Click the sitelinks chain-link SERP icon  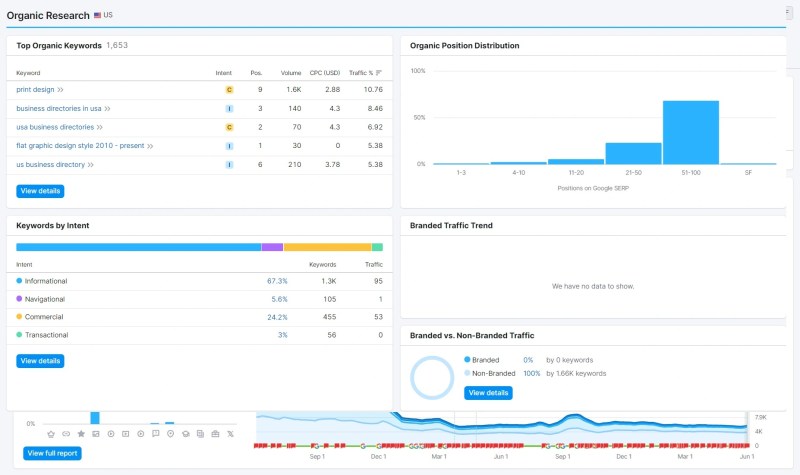[66, 434]
